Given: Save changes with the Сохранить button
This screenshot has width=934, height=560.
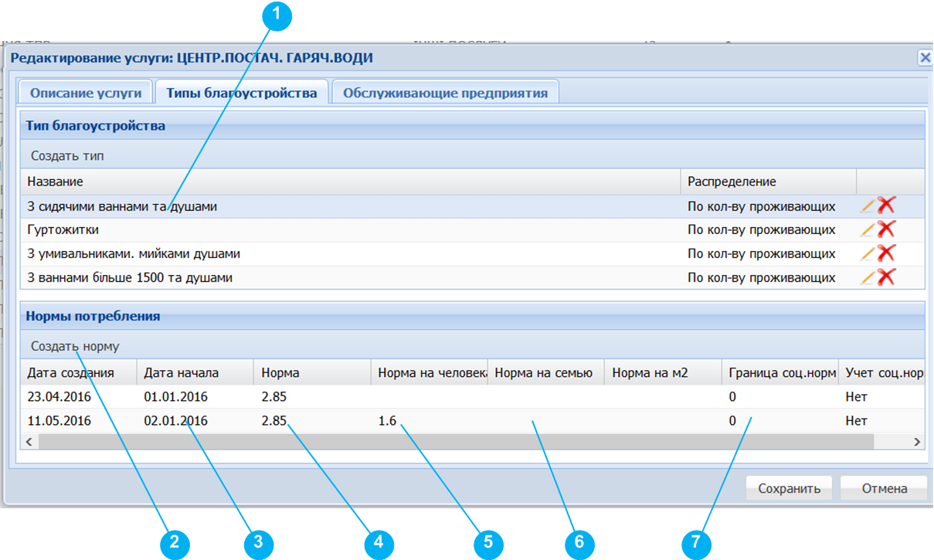Looking at the screenshot, I should (x=788, y=488).
